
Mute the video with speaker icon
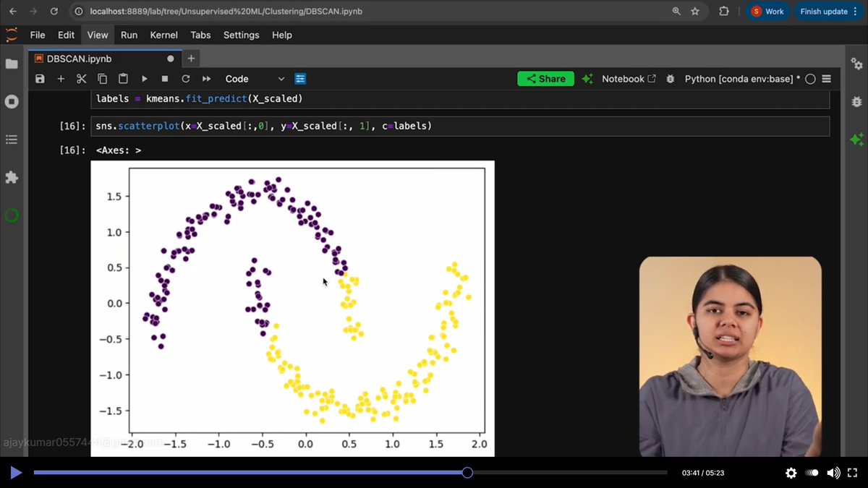pos(833,473)
